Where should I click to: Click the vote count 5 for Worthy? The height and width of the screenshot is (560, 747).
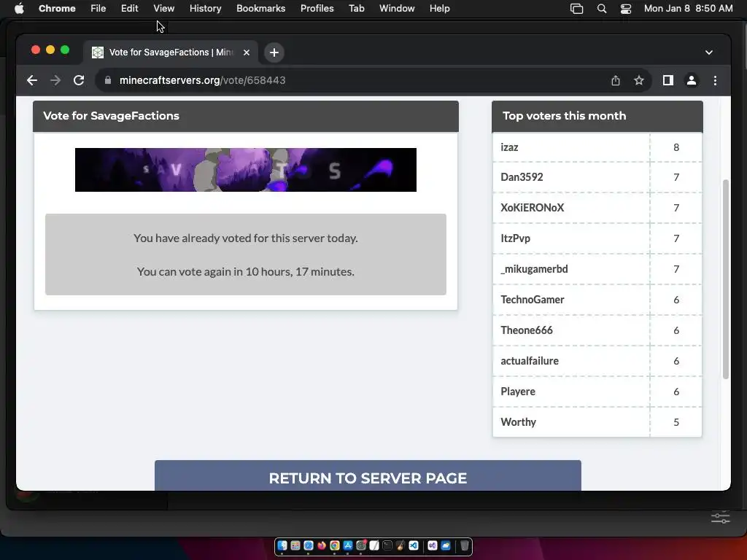point(676,422)
